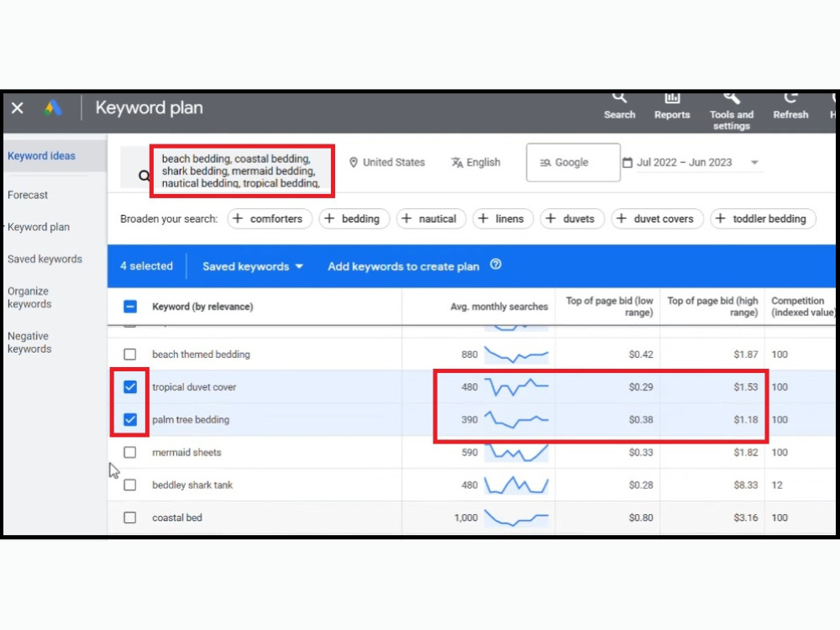Click trend sparkline for tropical duvet cover
The width and height of the screenshot is (840, 630).
[517, 386]
